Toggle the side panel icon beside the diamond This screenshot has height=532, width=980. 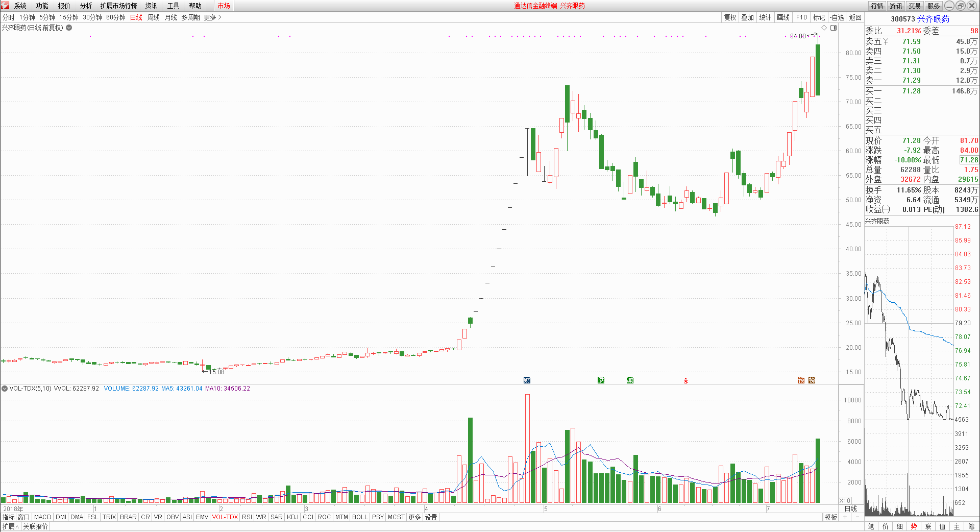(834, 28)
